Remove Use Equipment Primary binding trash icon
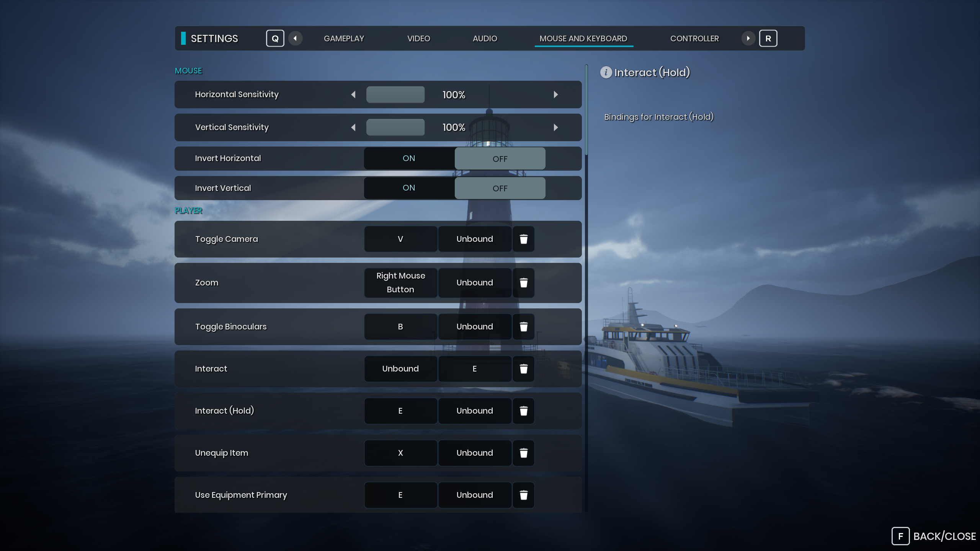The height and width of the screenshot is (551, 980). tap(523, 495)
